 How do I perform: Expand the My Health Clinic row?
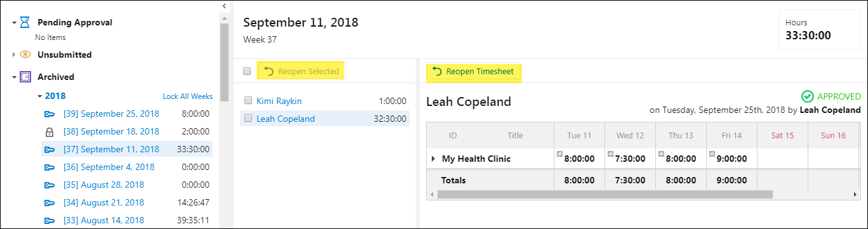434,159
